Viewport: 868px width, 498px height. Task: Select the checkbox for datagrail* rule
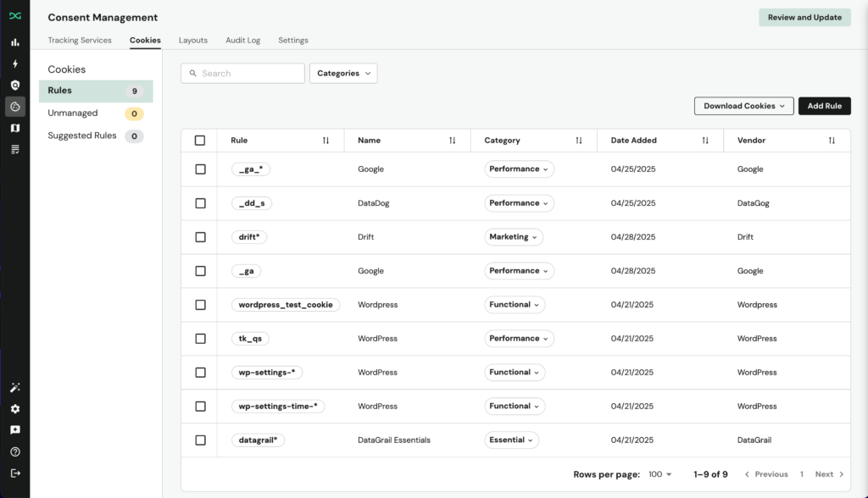[x=200, y=440]
